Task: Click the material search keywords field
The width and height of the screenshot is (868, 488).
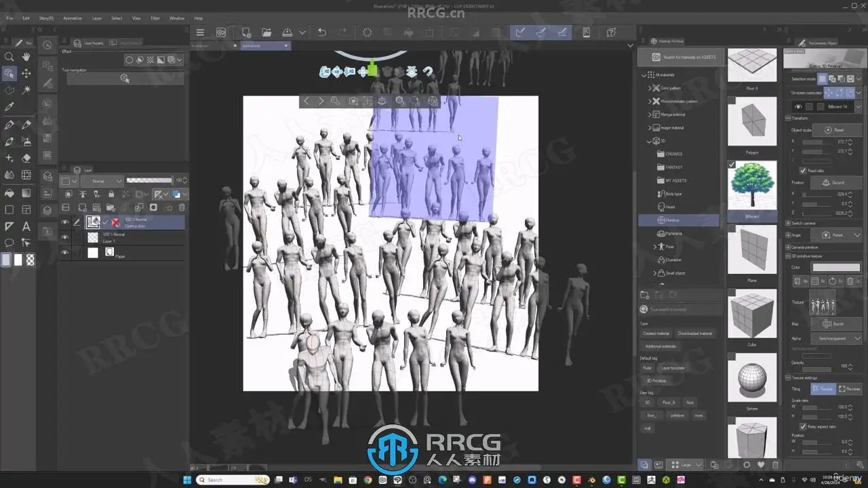Action: pos(682,310)
